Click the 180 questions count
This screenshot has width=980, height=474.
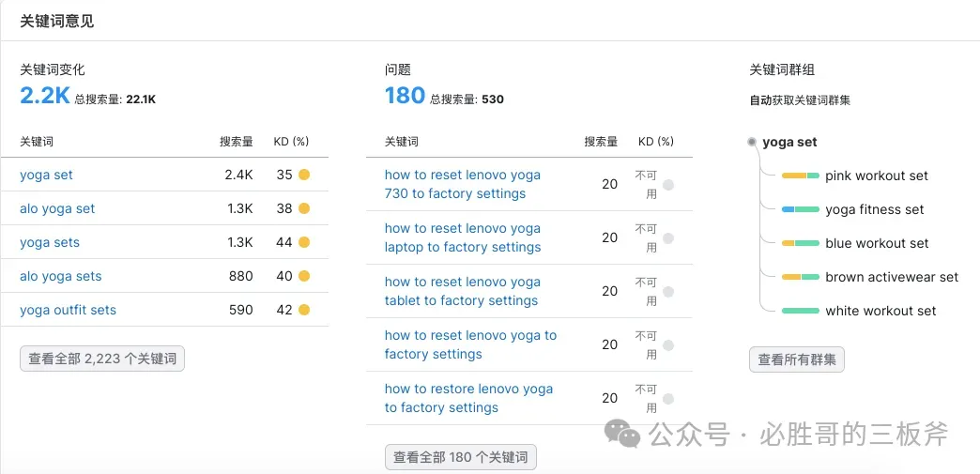(x=405, y=95)
